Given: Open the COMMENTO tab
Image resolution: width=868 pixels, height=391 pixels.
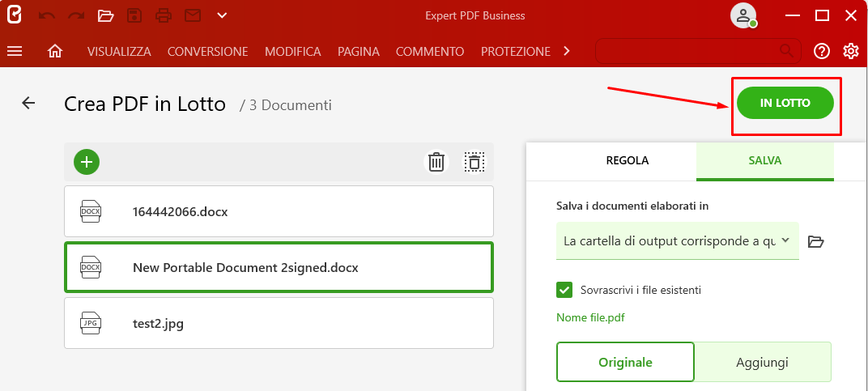Looking at the screenshot, I should pos(430,52).
